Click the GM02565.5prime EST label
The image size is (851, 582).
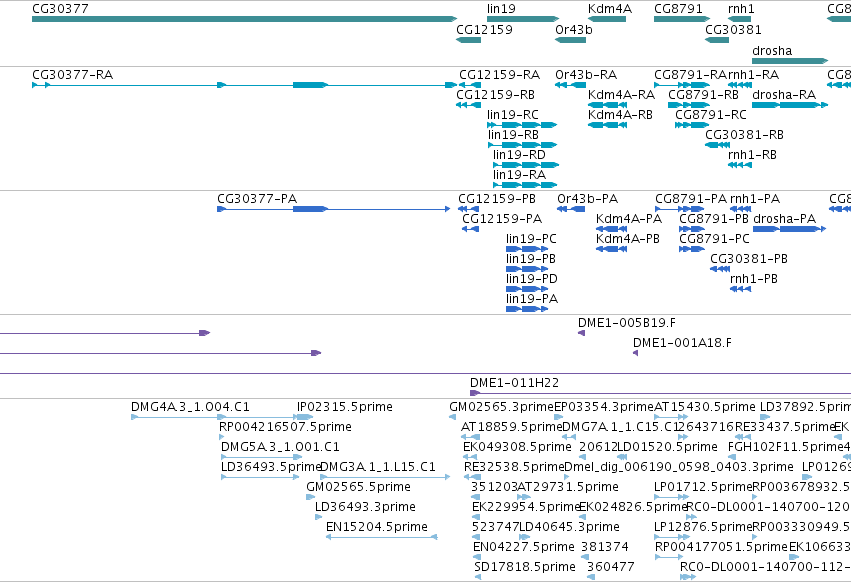click(x=358, y=487)
